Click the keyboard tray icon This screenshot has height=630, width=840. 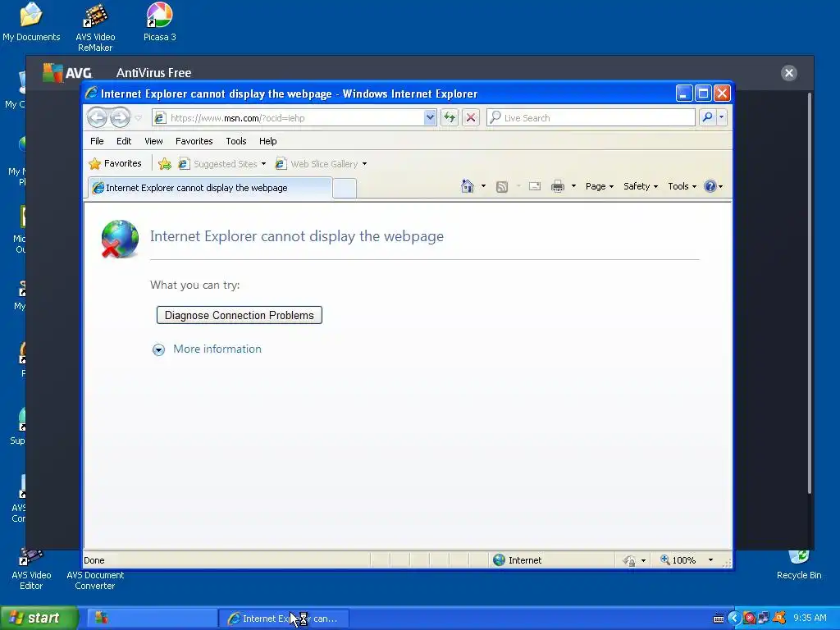point(719,619)
